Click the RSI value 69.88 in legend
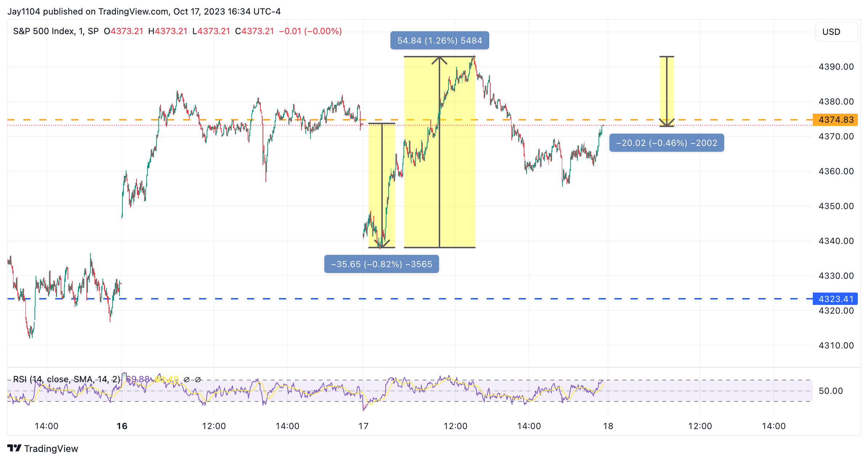868x461 pixels. (138, 379)
